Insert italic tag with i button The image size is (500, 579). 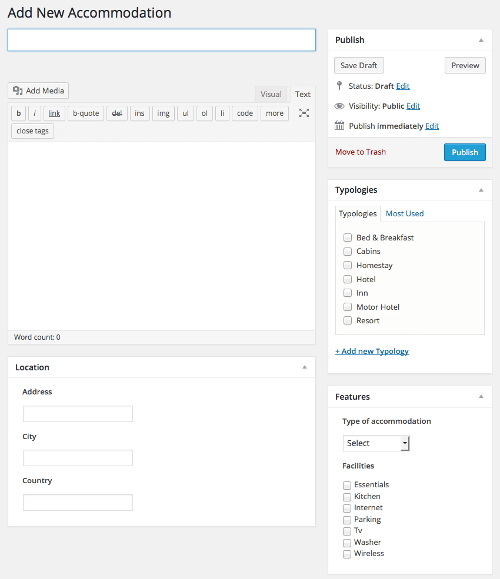point(35,113)
